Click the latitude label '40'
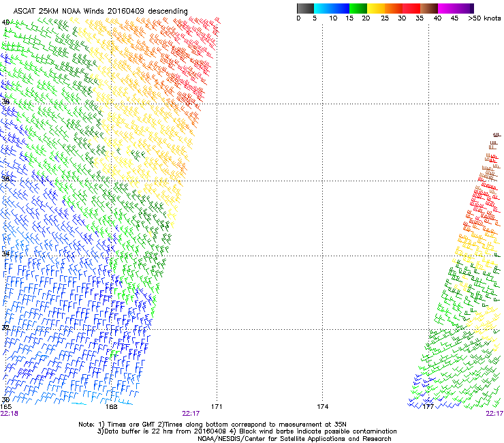 click(5, 22)
